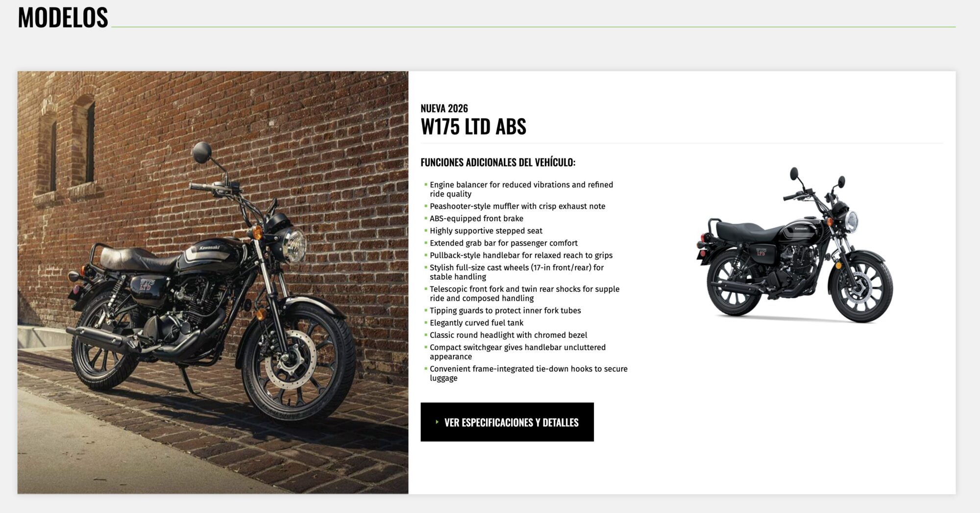This screenshot has width=980, height=513.
Task: Select the Peashooter-style muffler feature line
Action: pos(517,206)
